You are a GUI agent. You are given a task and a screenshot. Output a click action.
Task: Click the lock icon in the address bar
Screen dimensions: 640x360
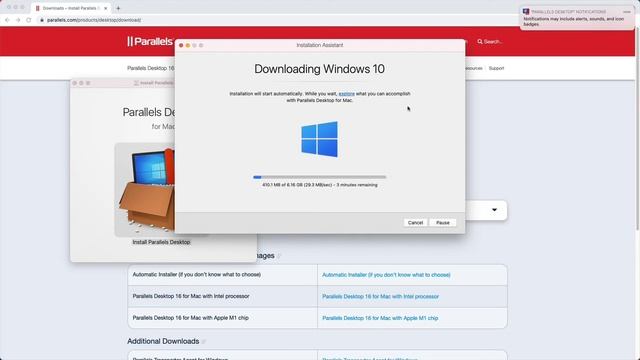[x=42, y=20]
